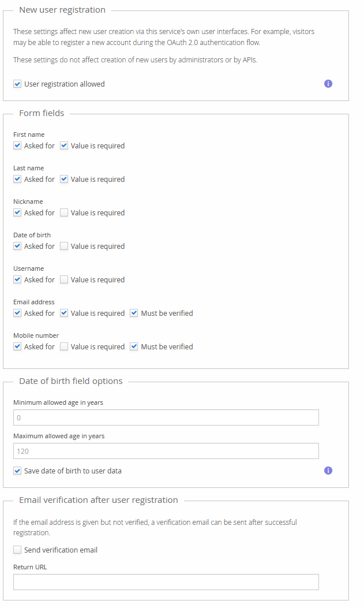Click Maximum allowed age in years field
The width and height of the screenshot is (364, 608).
[x=166, y=451]
